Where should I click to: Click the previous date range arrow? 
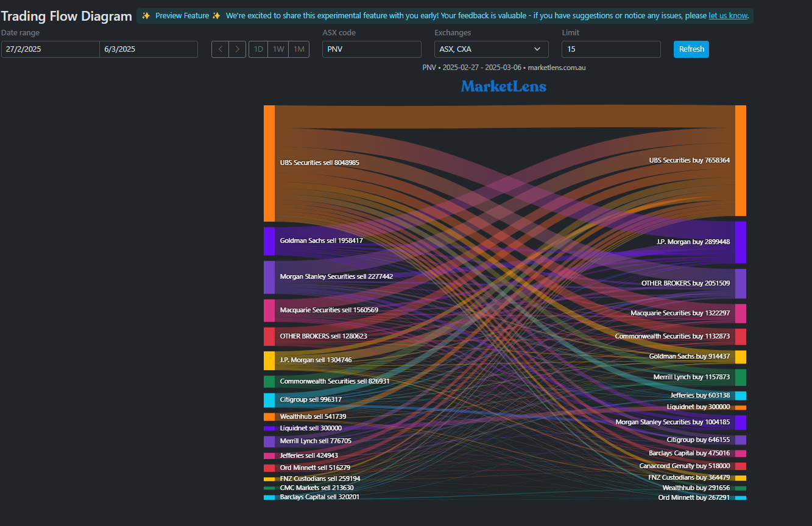(x=220, y=49)
